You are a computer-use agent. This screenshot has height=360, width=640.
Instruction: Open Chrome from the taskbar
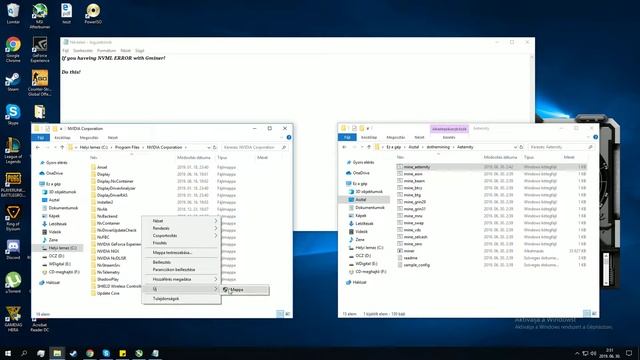(x=90, y=353)
